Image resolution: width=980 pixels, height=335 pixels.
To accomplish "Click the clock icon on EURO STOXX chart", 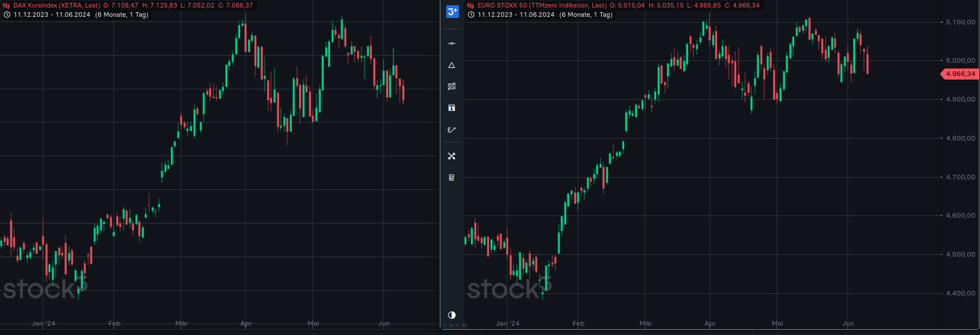I will (x=471, y=15).
